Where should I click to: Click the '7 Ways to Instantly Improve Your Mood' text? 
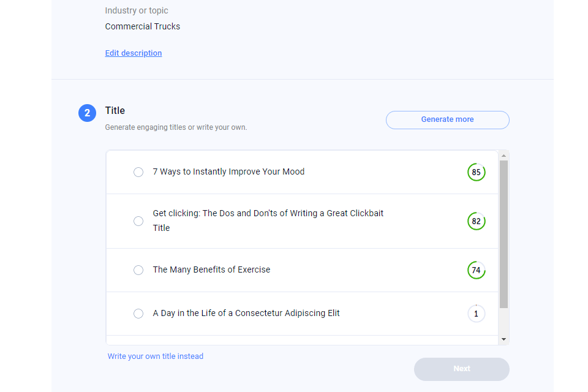pyautogui.click(x=228, y=171)
